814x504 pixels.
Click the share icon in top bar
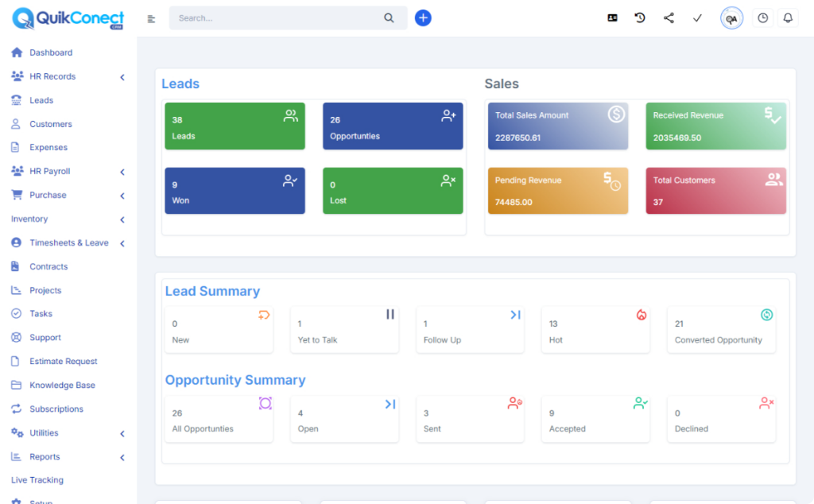click(x=669, y=18)
